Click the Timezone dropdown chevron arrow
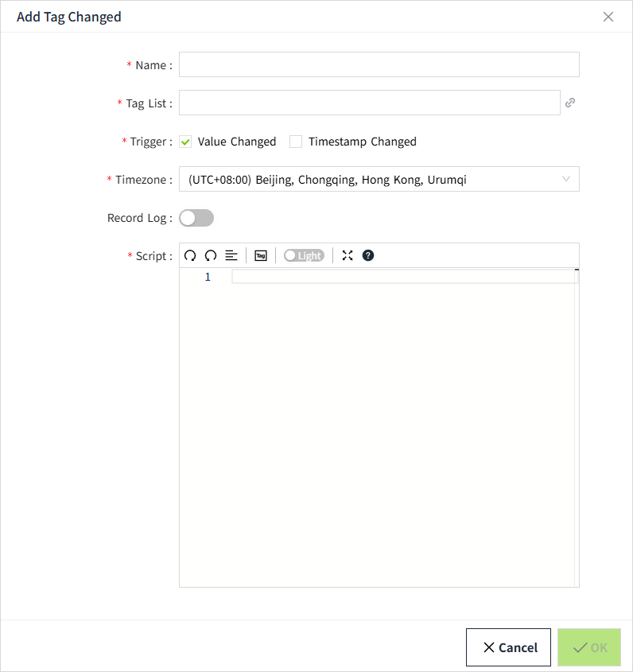This screenshot has width=633, height=672. [566, 179]
